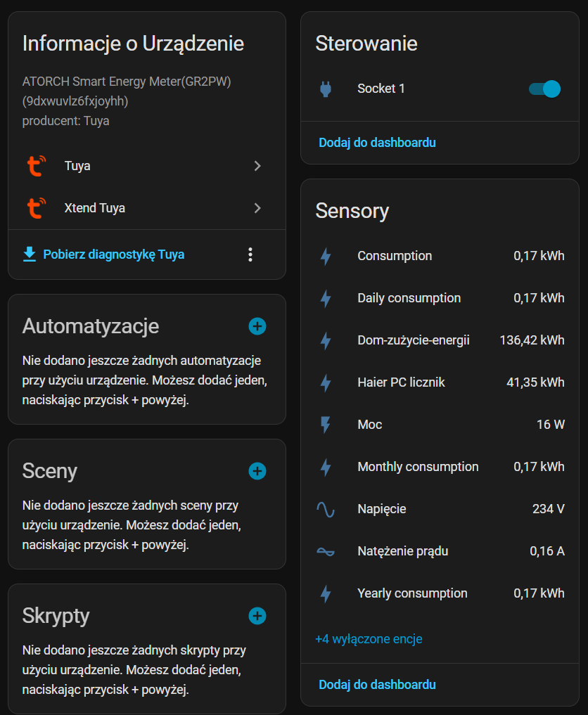Screen dimensions: 588x715
Task: Open Xtend Tuya integration via chevron
Action: pos(257,208)
